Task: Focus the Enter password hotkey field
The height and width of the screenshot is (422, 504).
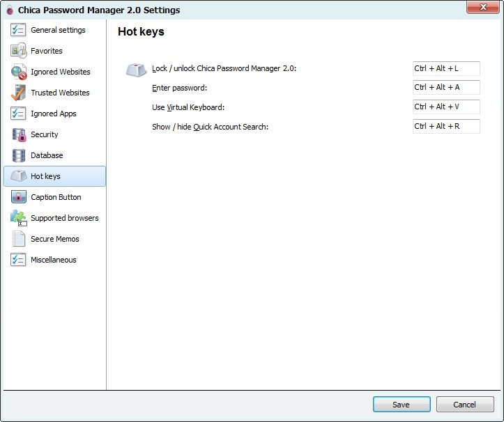Action: pos(446,87)
